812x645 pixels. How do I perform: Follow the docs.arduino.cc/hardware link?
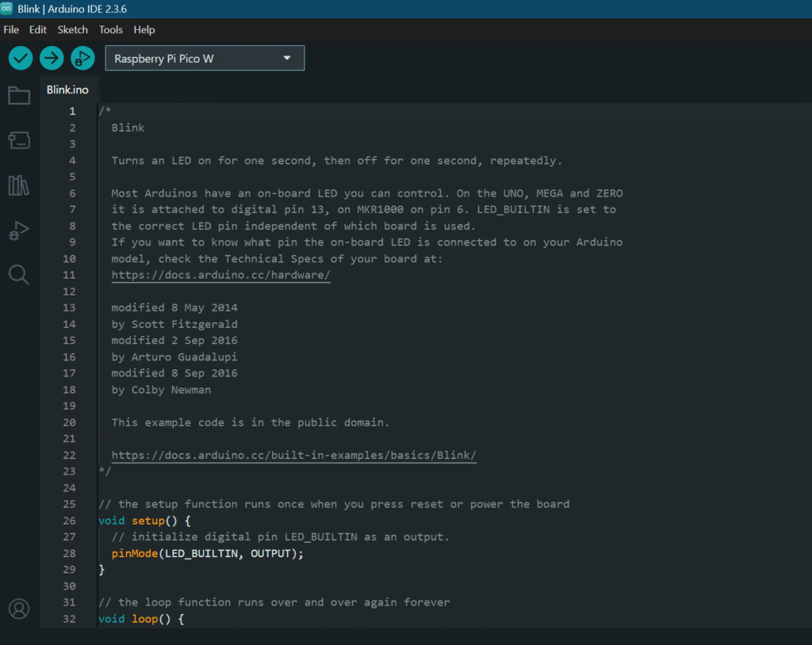(x=220, y=275)
